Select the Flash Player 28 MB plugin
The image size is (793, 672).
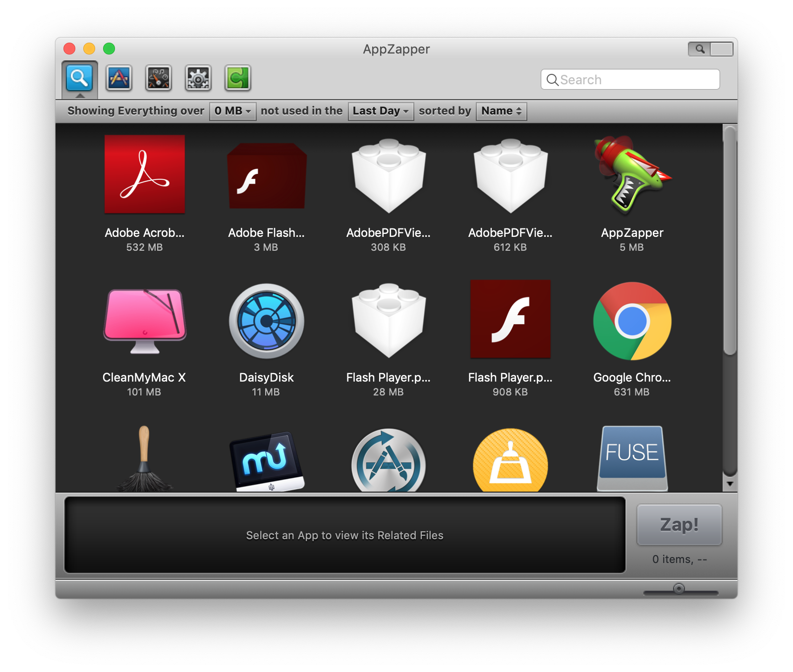click(x=389, y=321)
